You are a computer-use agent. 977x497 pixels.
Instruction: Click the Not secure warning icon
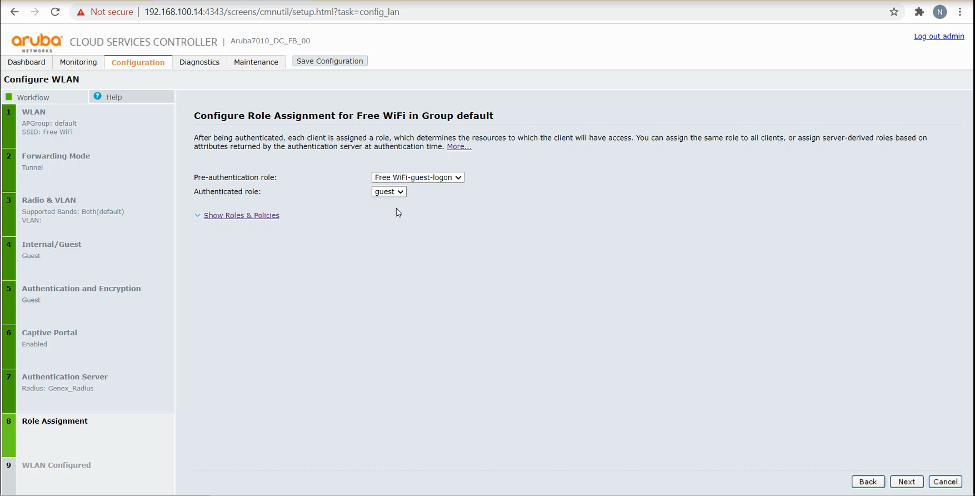[80, 12]
